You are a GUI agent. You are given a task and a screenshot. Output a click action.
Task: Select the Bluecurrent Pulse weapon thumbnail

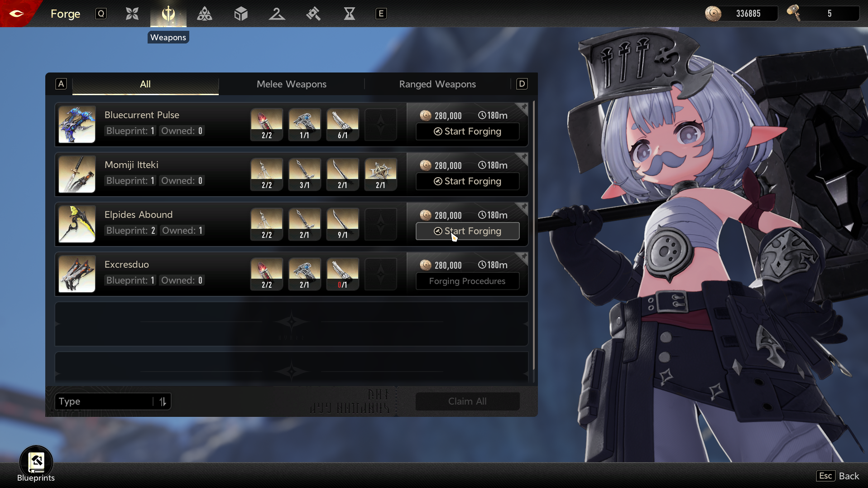pos(77,125)
